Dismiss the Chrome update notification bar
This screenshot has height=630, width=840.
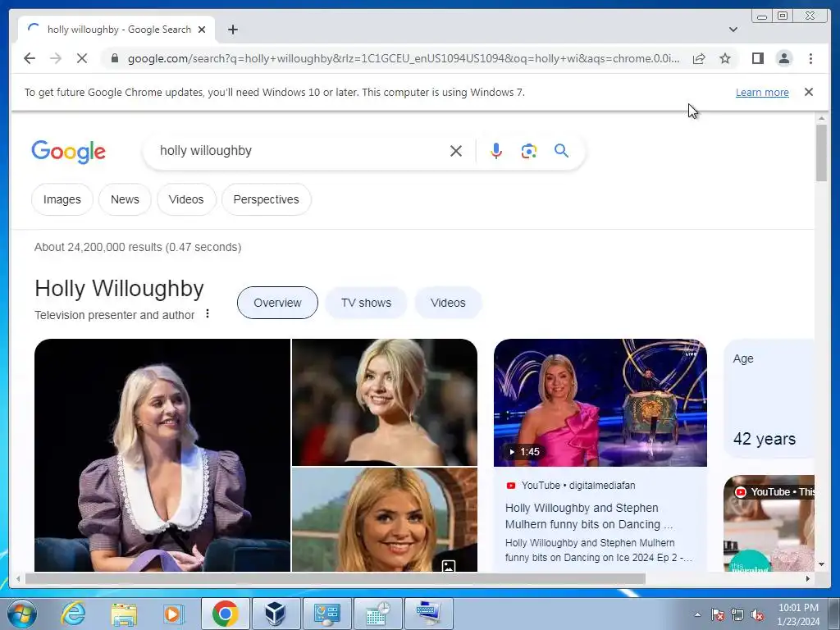coord(809,92)
